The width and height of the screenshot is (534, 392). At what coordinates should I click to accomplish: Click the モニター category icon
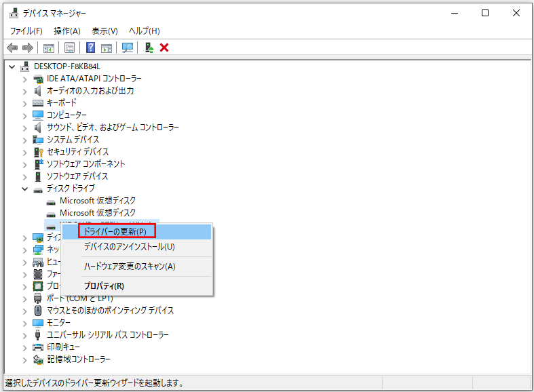point(38,323)
